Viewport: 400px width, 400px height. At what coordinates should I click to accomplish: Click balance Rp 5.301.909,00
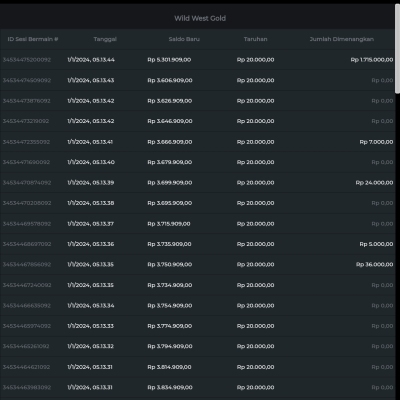169,60
